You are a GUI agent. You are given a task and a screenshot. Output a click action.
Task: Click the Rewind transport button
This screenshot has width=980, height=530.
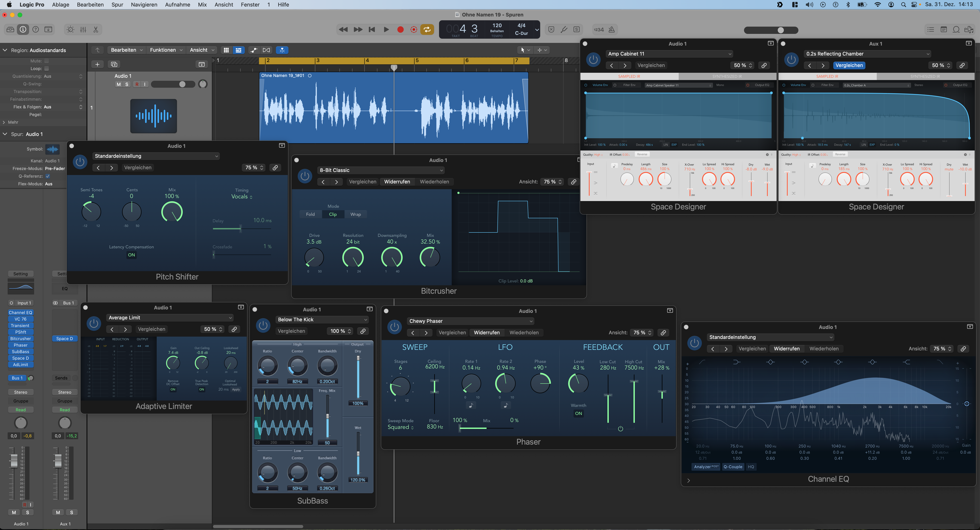(x=343, y=29)
